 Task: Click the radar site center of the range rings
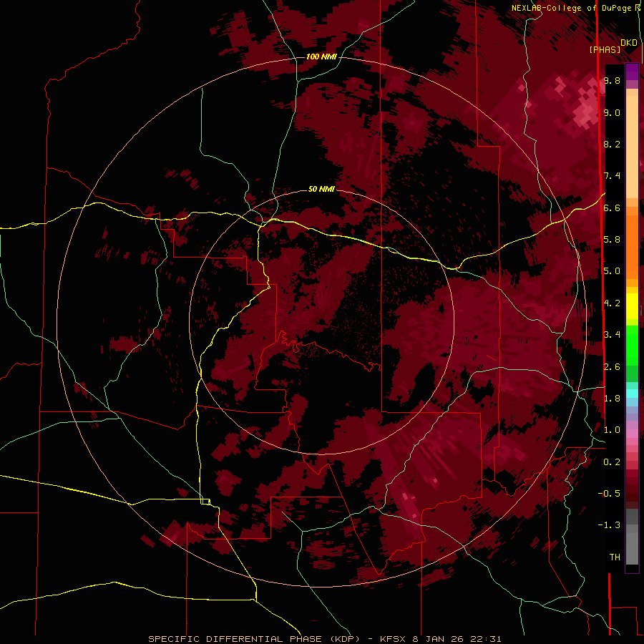[x=321, y=323]
